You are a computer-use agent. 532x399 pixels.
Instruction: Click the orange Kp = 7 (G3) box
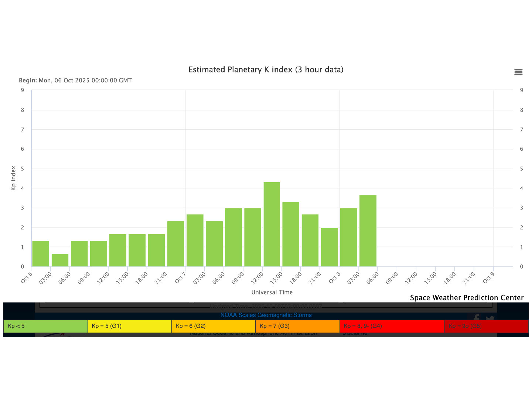(x=297, y=326)
